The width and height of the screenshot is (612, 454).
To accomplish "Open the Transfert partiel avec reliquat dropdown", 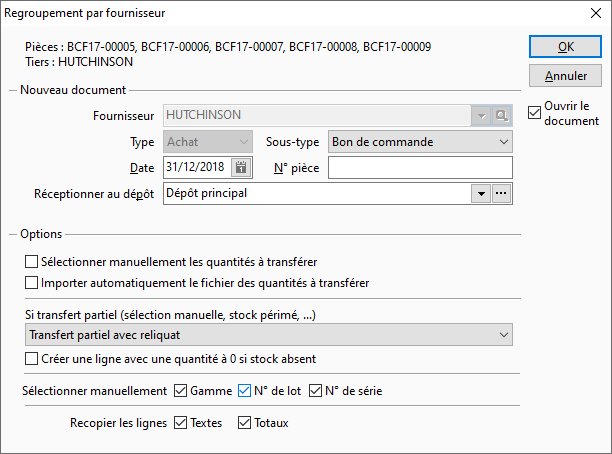I will click(x=269, y=335).
